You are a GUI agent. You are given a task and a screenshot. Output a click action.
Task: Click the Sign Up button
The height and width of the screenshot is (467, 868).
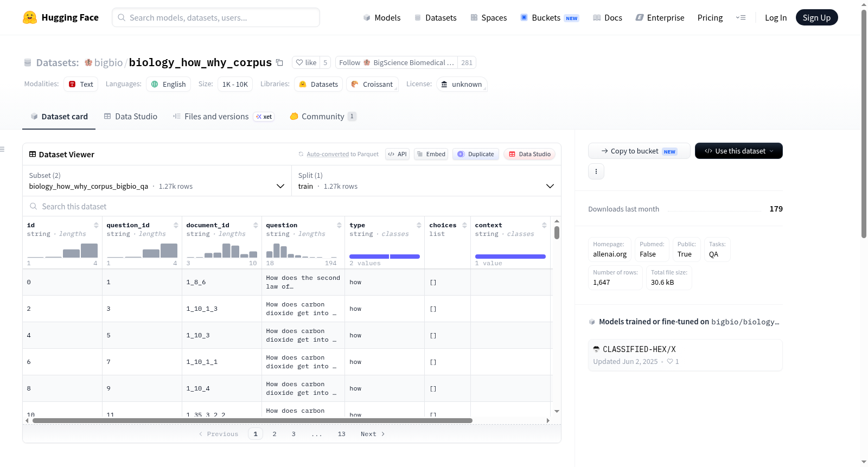click(x=816, y=17)
